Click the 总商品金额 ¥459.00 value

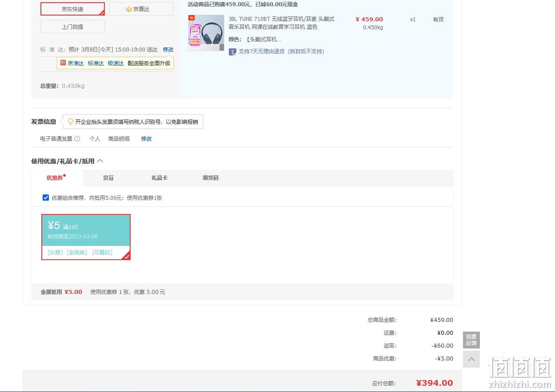click(442, 320)
